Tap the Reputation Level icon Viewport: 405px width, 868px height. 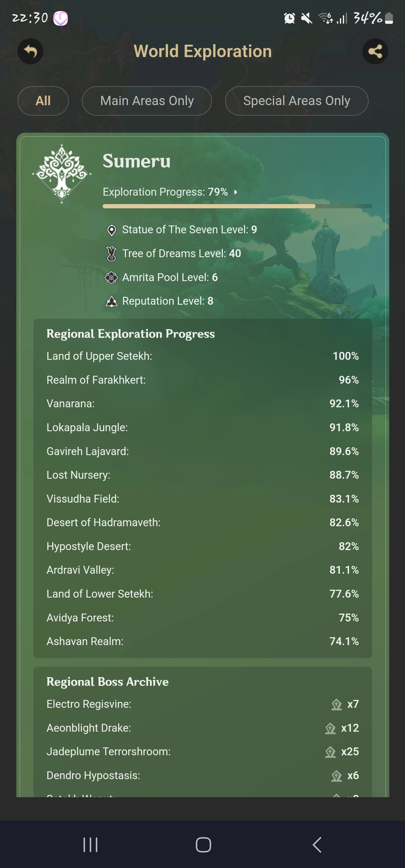click(112, 301)
